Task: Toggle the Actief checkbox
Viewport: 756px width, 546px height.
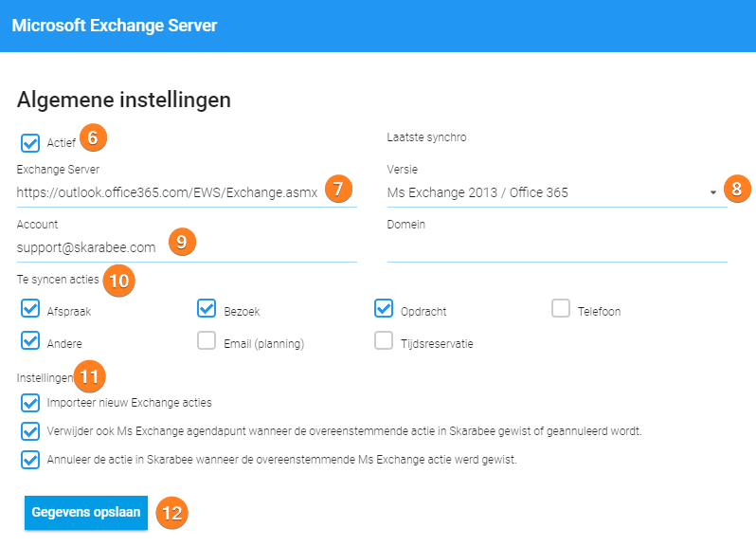Action: coord(30,143)
